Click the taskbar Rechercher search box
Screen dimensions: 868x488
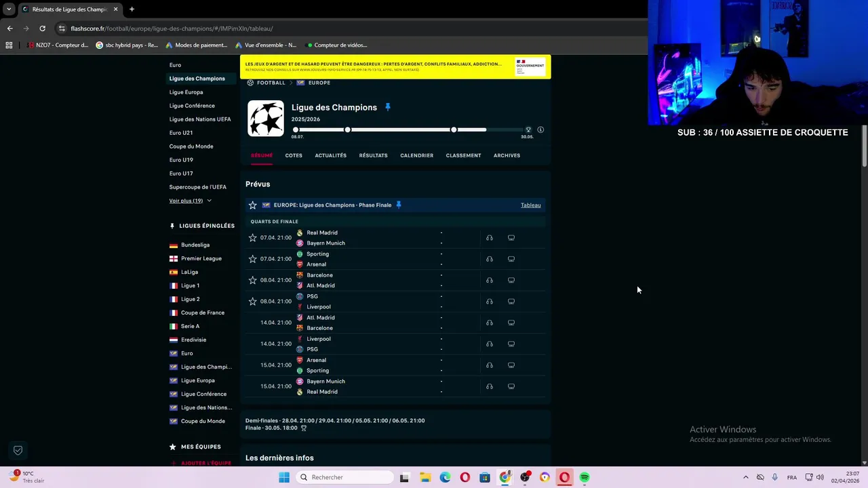pos(343,477)
